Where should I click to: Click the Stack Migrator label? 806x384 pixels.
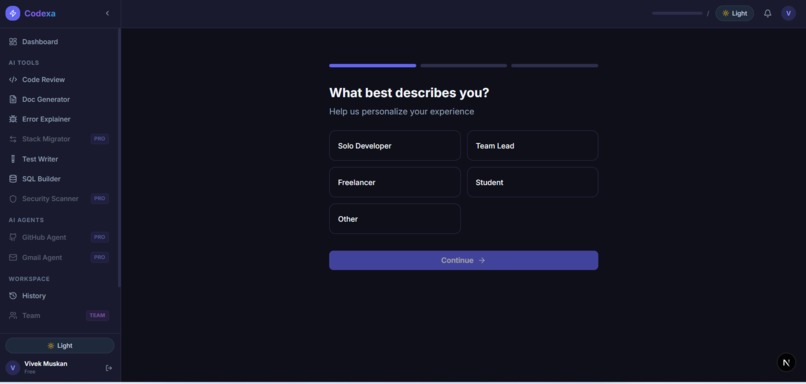(46, 139)
